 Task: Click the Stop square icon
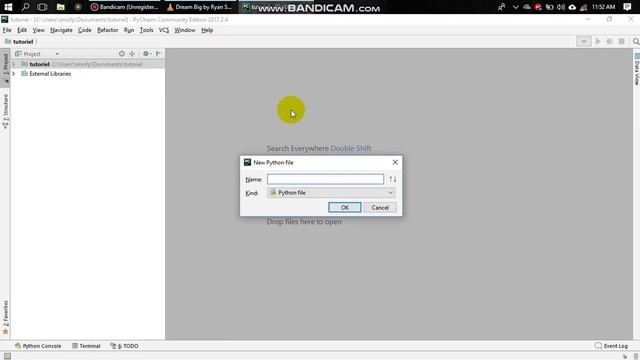tap(622, 42)
